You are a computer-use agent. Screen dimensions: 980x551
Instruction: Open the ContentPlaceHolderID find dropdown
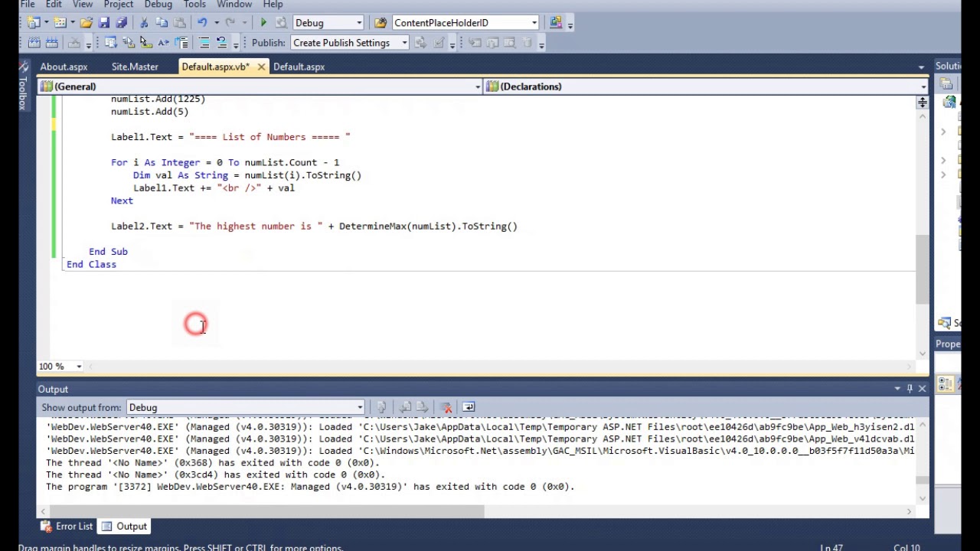(x=534, y=23)
